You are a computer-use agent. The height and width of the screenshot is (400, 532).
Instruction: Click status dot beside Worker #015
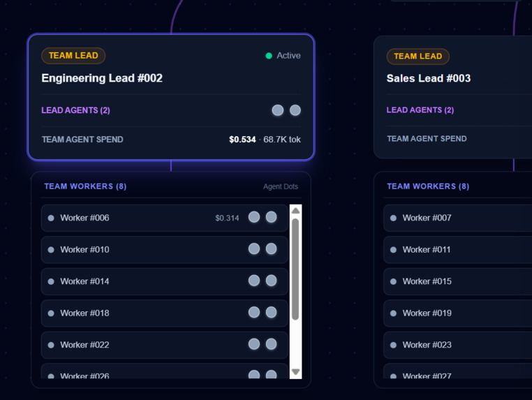393,281
